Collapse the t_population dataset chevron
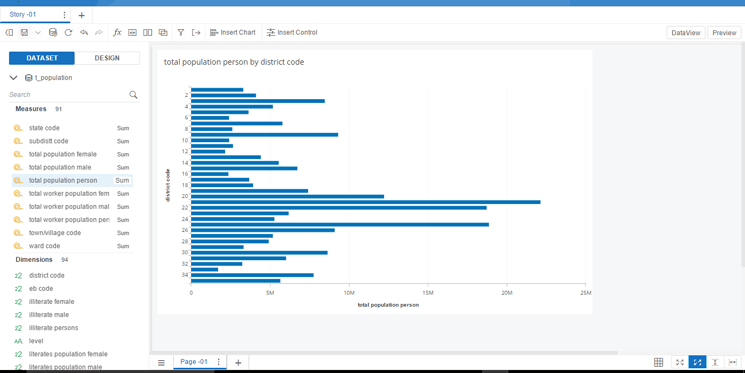 click(13, 77)
